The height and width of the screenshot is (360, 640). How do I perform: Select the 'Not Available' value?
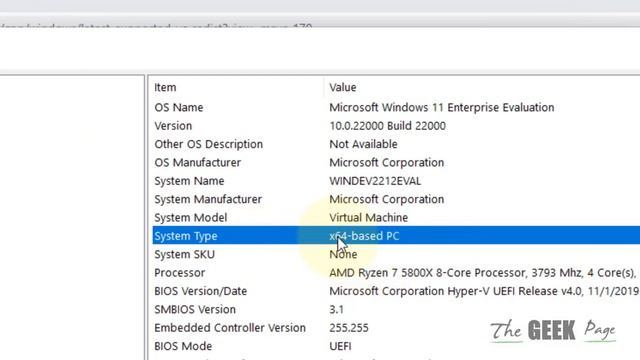pos(363,144)
